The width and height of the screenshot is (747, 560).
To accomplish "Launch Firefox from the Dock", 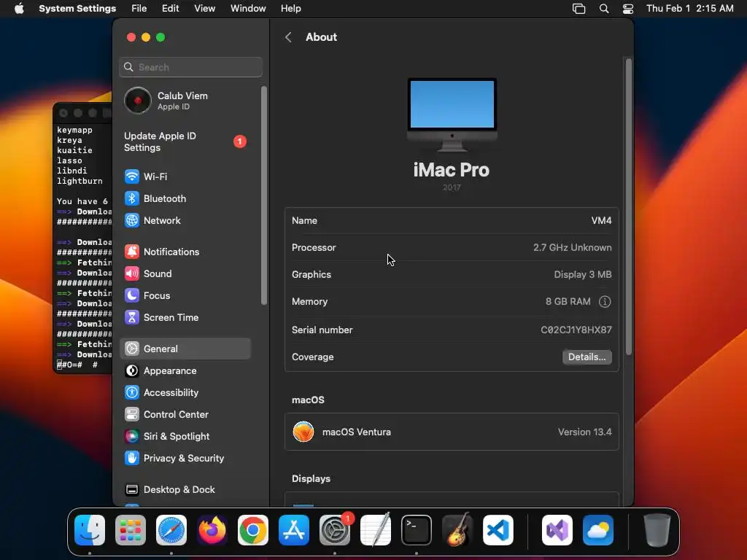I will [x=212, y=530].
